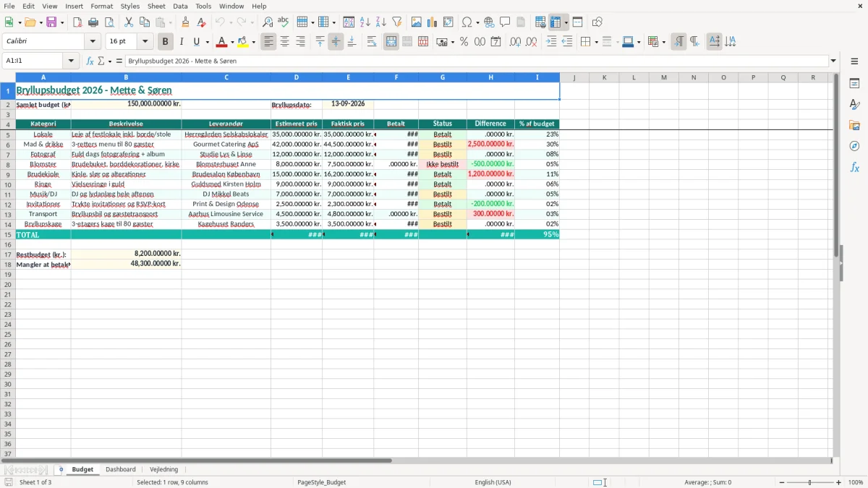Screen dimensions: 868x488
Task: Insert an image
Action: (x=417, y=22)
